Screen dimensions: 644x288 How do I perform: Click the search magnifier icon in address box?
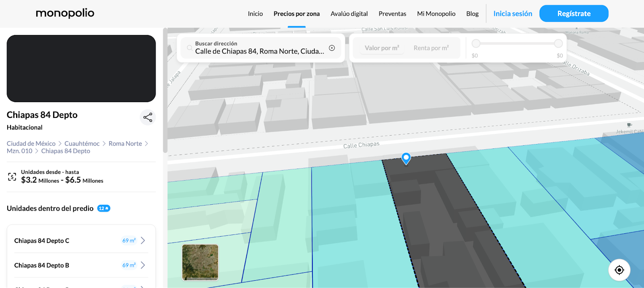189,48
